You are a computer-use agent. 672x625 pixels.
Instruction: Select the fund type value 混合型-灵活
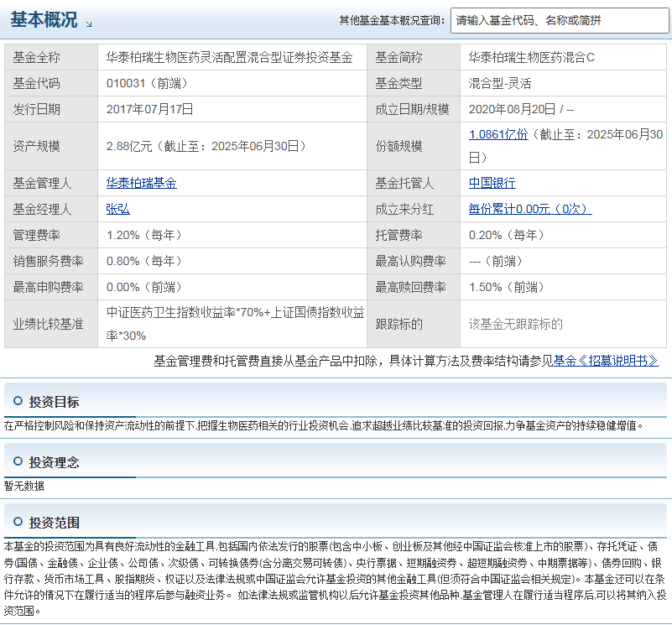pyautogui.click(x=500, y=83)
